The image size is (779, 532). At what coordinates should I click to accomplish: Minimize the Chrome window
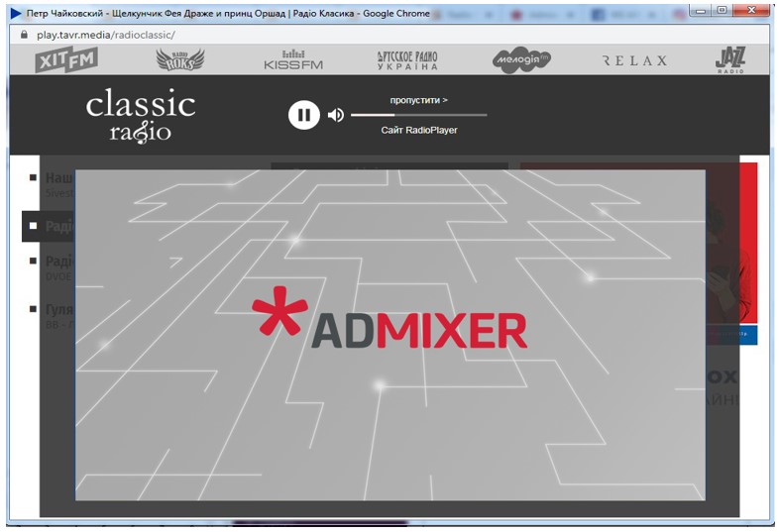click(701, 11)
